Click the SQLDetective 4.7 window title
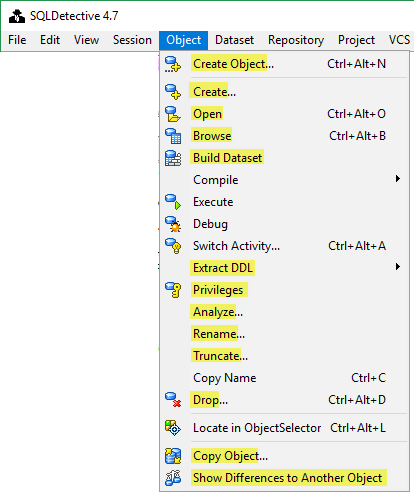This screenshot has width=414, height=492. tap(74, 16)
